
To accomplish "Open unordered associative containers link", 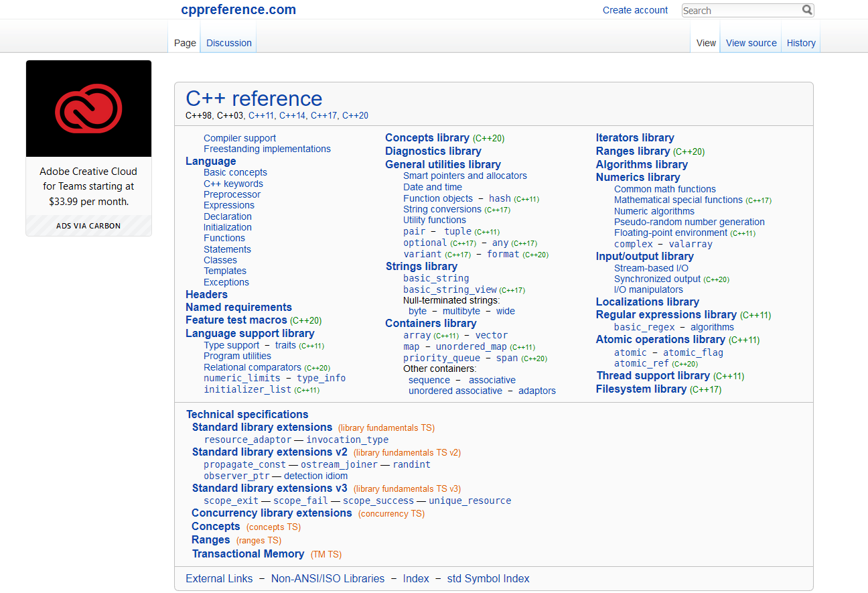I will coord(455,391).
